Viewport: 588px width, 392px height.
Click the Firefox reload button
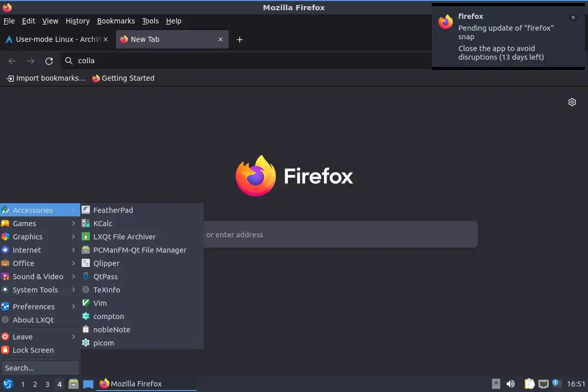(49, 61)
